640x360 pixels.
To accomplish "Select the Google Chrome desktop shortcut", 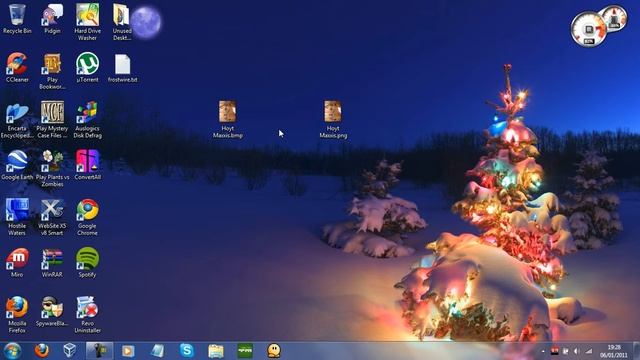I will tap(87, 217).
